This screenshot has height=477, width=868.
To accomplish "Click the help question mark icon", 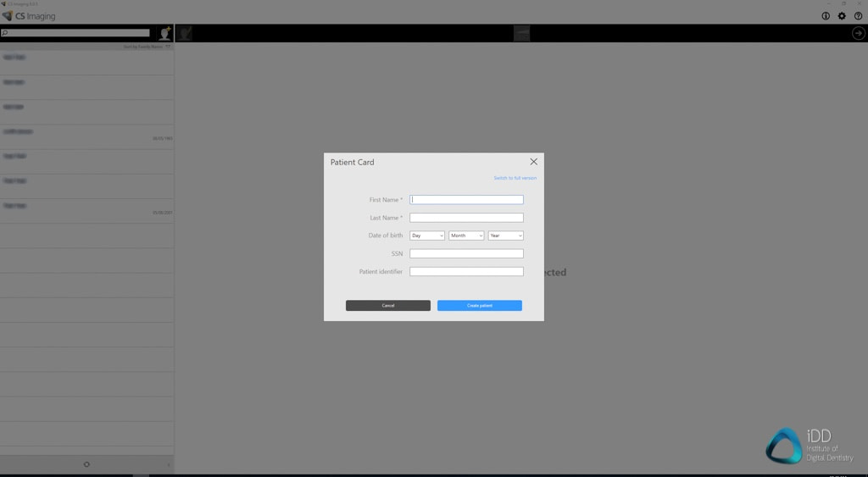I will 858,16.
